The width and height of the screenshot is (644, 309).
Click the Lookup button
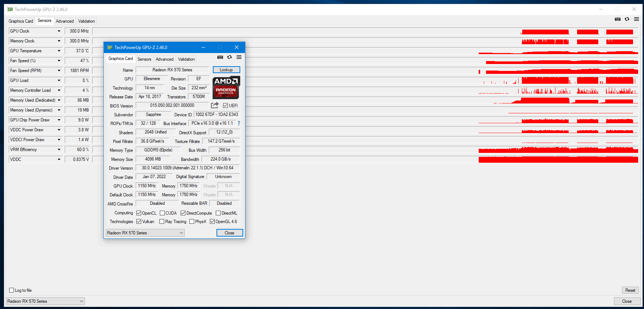226,70
